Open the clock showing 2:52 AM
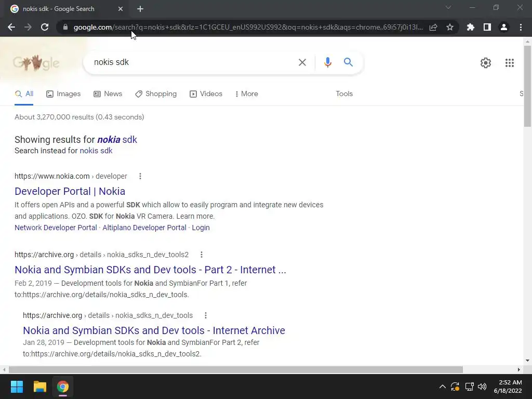Viewport: 532px width, 399px height. (508, 387)
